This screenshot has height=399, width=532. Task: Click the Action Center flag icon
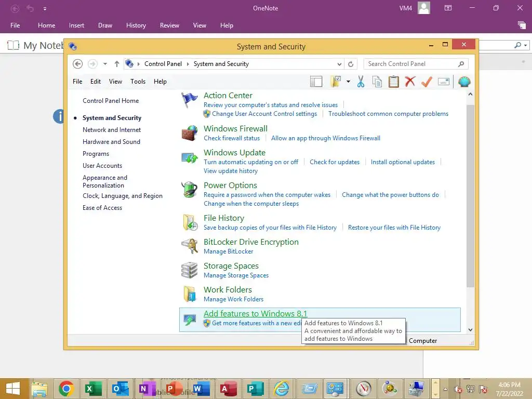tap(189, 100)
